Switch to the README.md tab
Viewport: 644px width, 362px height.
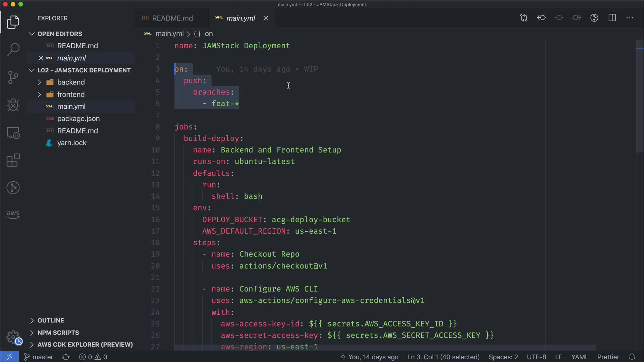[172, 18]
